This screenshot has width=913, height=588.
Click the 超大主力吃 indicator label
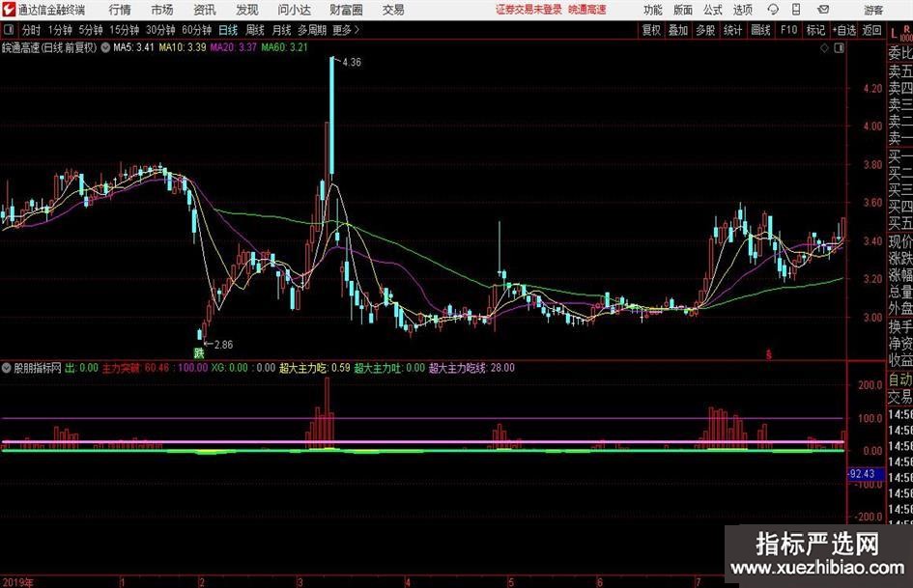tap(304, 368)
